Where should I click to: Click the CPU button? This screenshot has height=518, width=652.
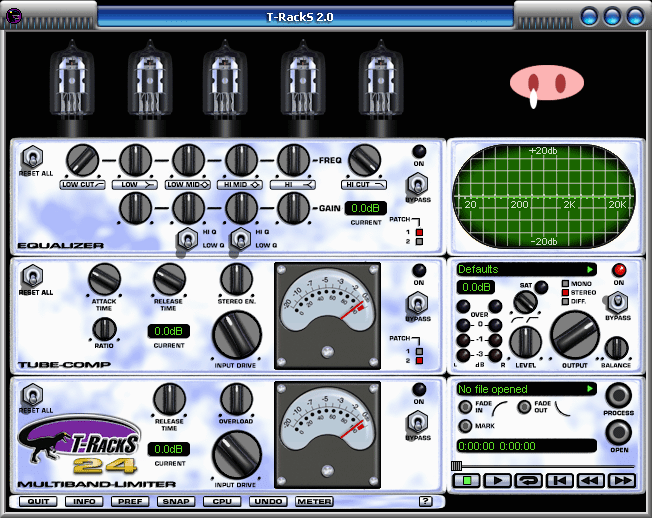pyautogui.click(x=222, y=501)
